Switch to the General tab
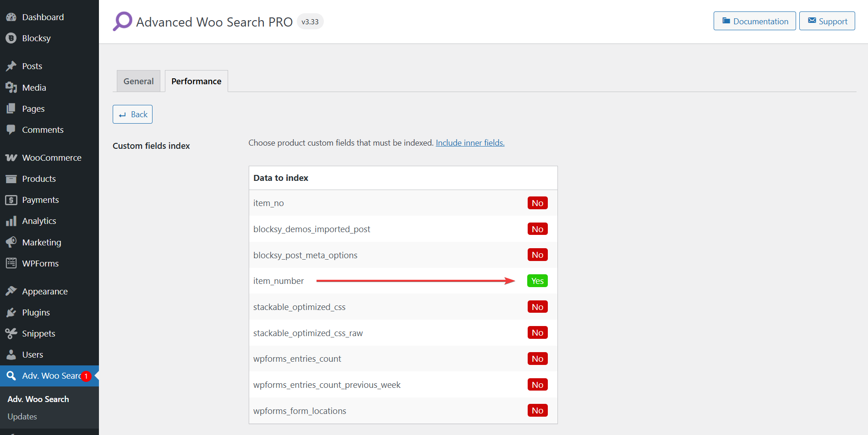Viewport: 868px width, 435px height. pos(138,81)
